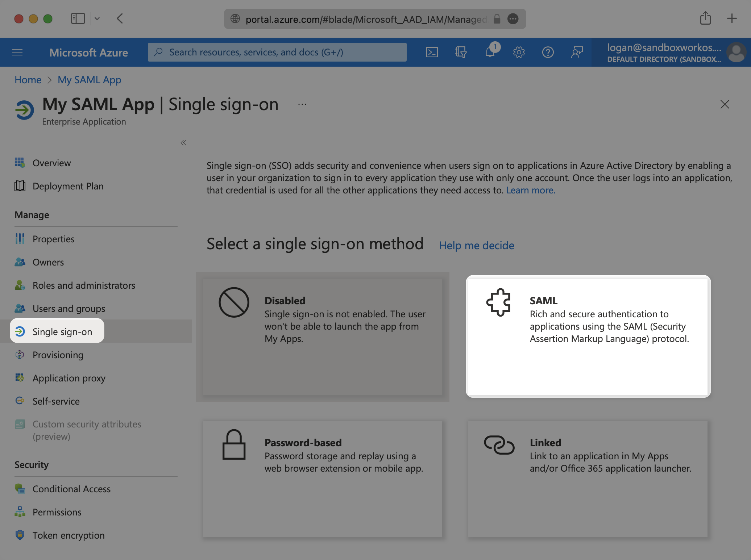Open the Safari sidebar dropdown arrow
The width and height of the screenshot is (751, 560).
tap(97, 18)
